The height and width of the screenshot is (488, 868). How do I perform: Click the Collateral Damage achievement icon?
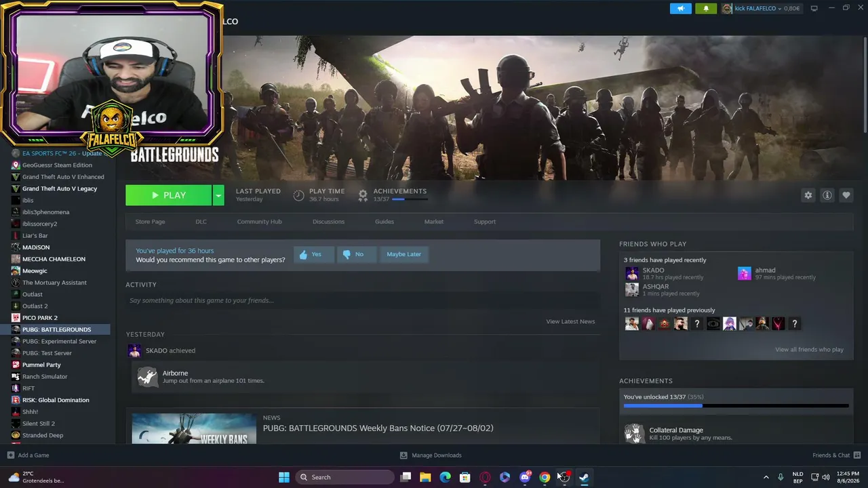[x=634, y=433]
